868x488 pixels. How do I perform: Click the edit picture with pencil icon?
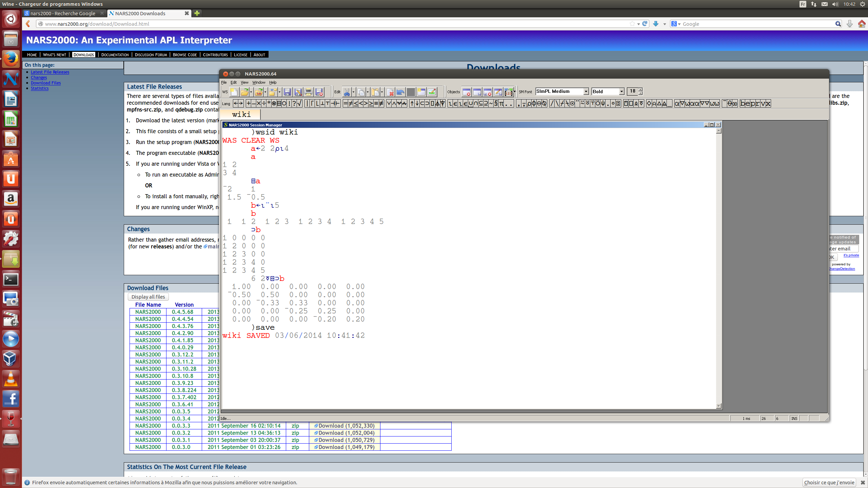coord(432,92)
